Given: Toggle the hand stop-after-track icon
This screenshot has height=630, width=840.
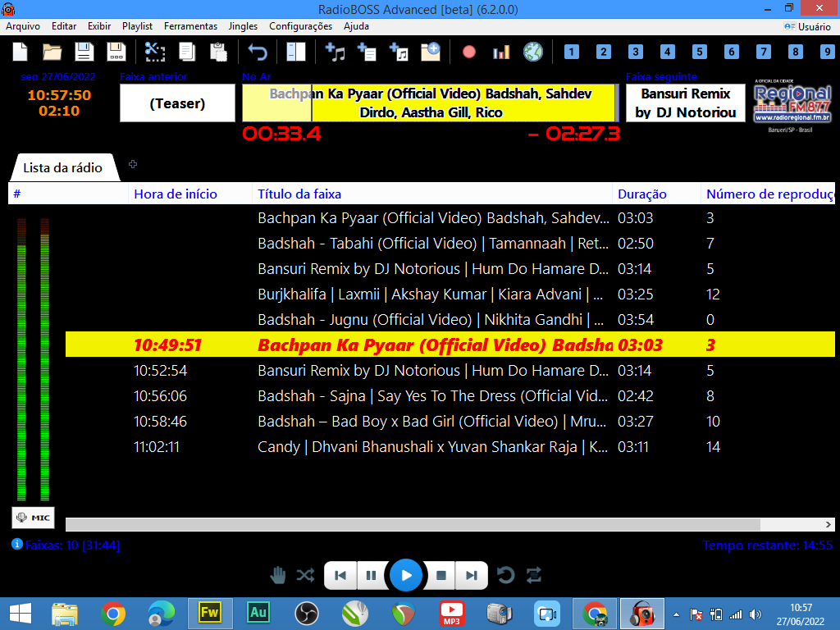Looking at the screenshot, I should pos(277,575).
